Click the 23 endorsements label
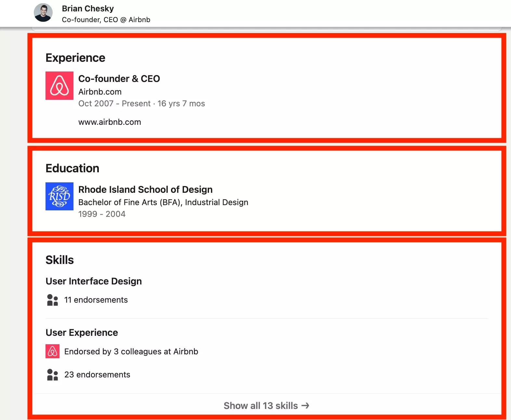This screenshot has height=420, width=511. click(x=97, y=374)
